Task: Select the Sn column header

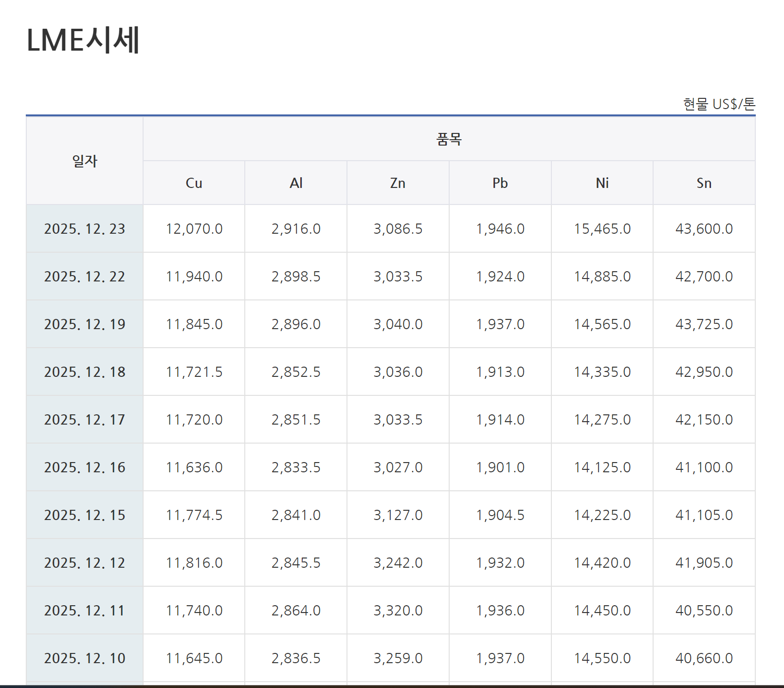Action: (704, 183)
